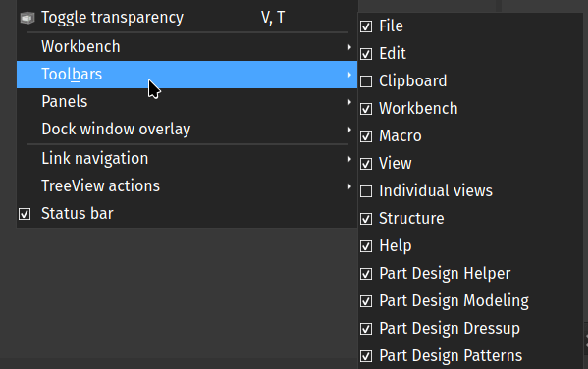Screen dimensions: 588x369
Task: Uncheck Part Design Patterns toolbar
Action: [366, 356]
